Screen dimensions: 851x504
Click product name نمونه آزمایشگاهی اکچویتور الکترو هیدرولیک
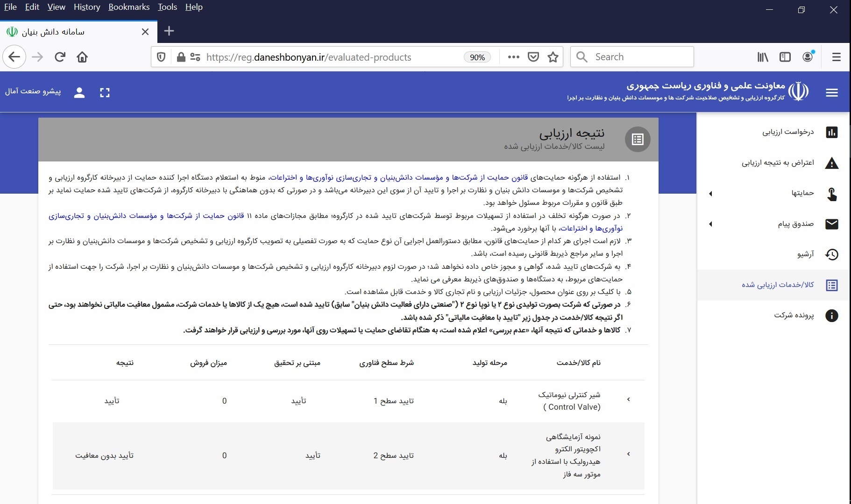click(566, 455)
